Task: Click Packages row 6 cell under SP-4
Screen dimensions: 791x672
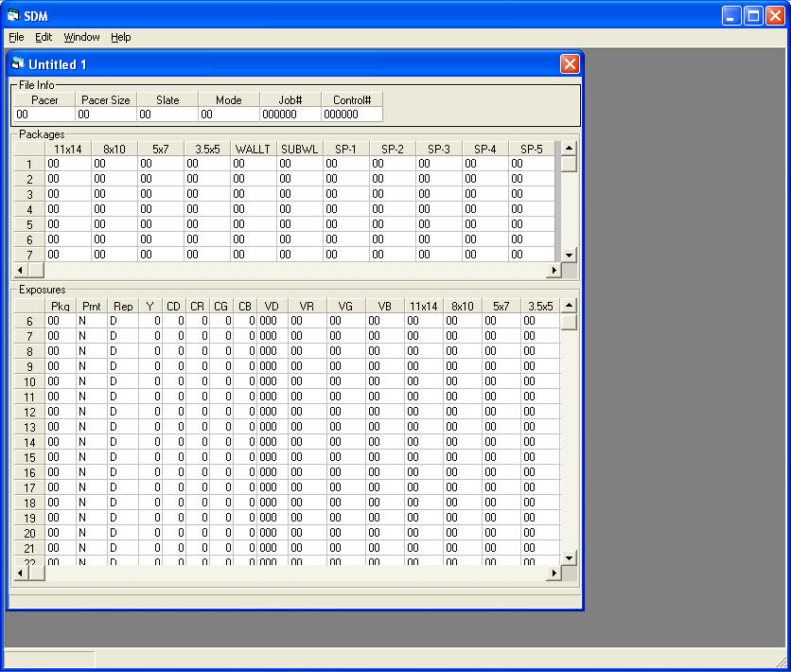Action: 485,239
